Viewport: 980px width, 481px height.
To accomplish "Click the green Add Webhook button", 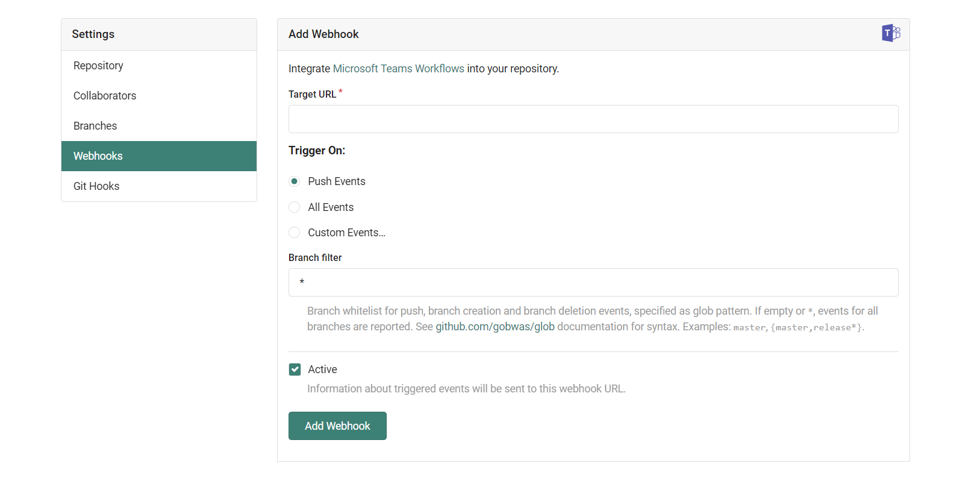I will [x=337, y=426].
